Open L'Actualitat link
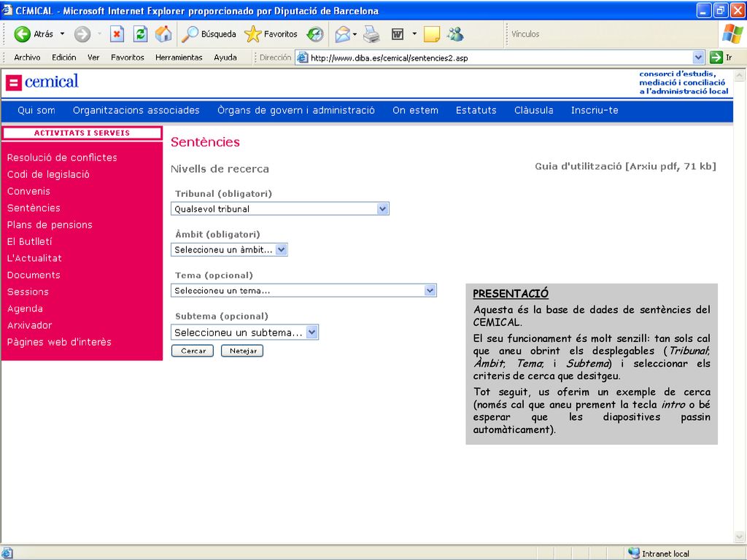Viewport: 747px width, 560px height. (34, 258)
